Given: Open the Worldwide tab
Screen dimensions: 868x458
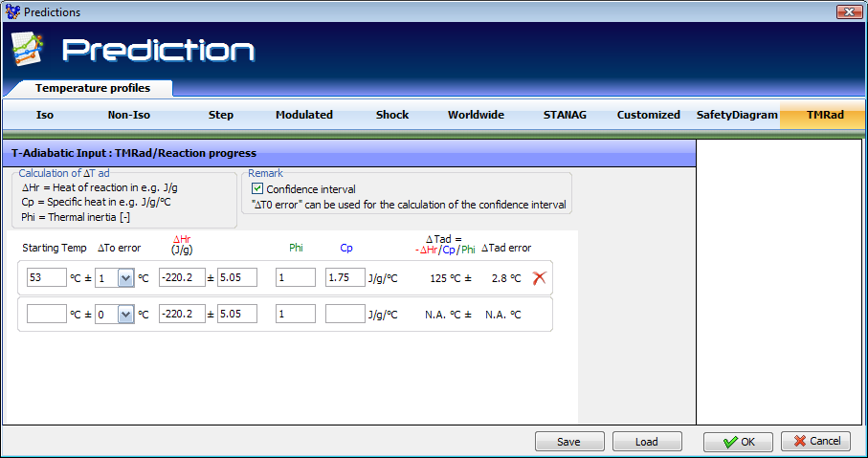Looking at the screenshot, I should pos(476,115).
